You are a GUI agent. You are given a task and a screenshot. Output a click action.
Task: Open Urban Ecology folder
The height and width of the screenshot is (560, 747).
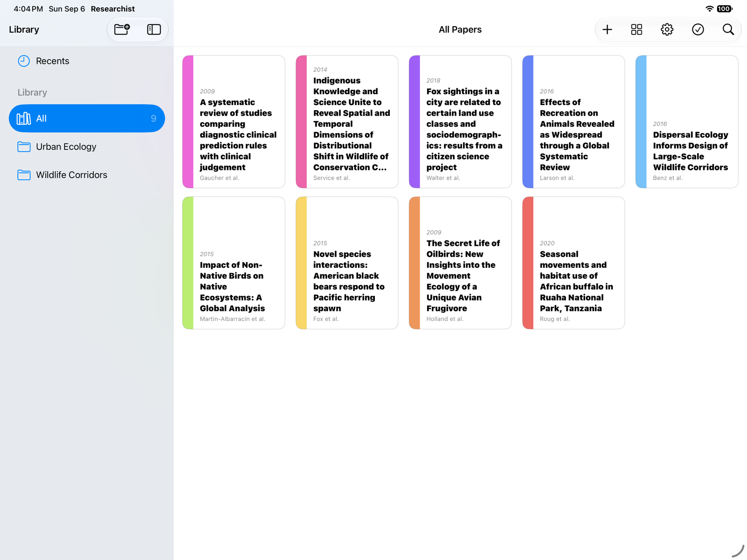(87, 147)
